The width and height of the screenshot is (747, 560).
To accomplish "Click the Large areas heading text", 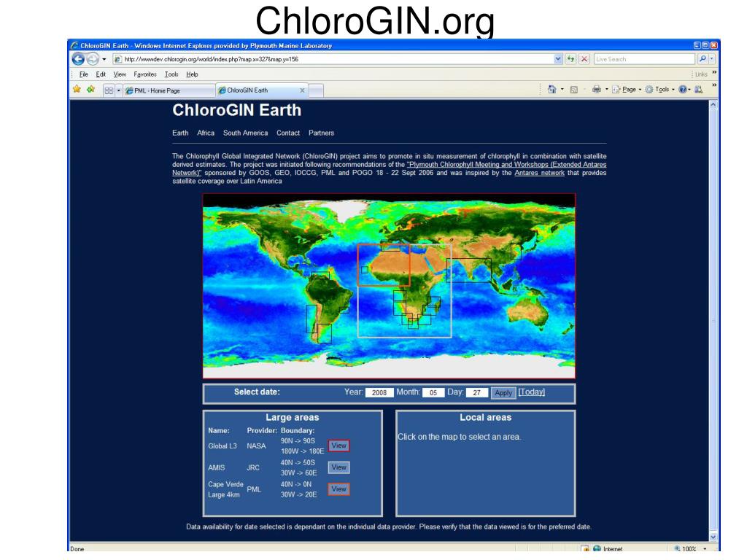I will 292,417.
